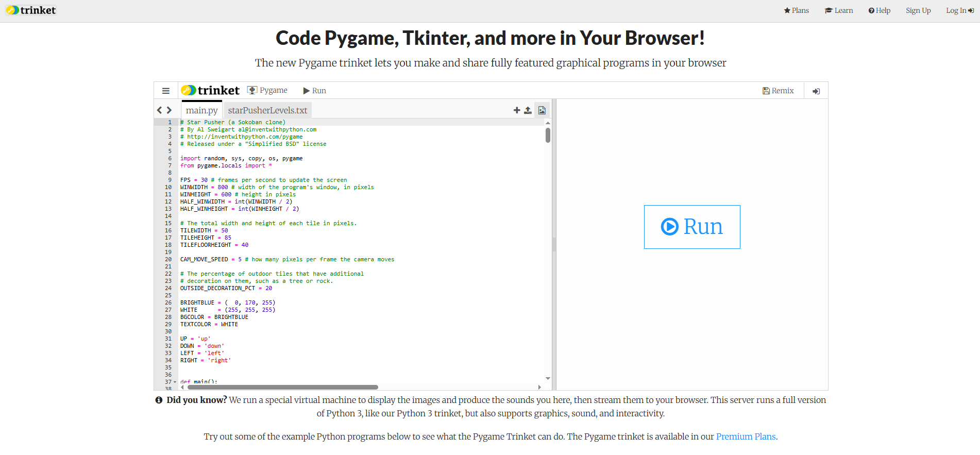This screenshot has width=980, height=455.
Task: Click the trinket logo in the editor toolbar
Action: point(210,91)
